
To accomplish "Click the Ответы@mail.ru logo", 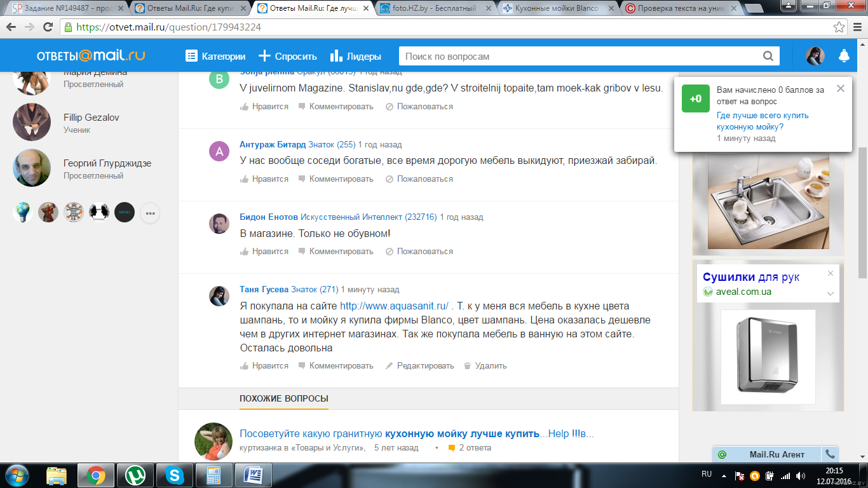I will tap(91, 55).
